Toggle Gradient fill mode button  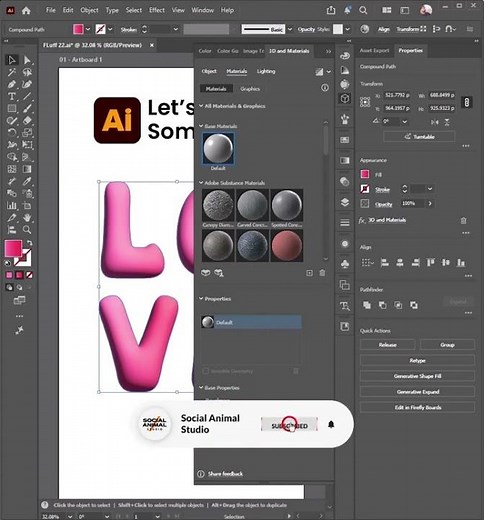(x=19, y=275)
